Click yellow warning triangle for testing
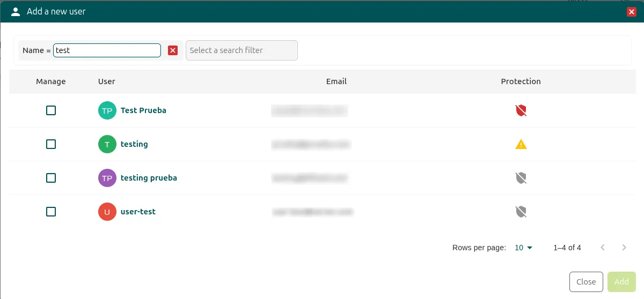The image size is (644, 299). 521,144
